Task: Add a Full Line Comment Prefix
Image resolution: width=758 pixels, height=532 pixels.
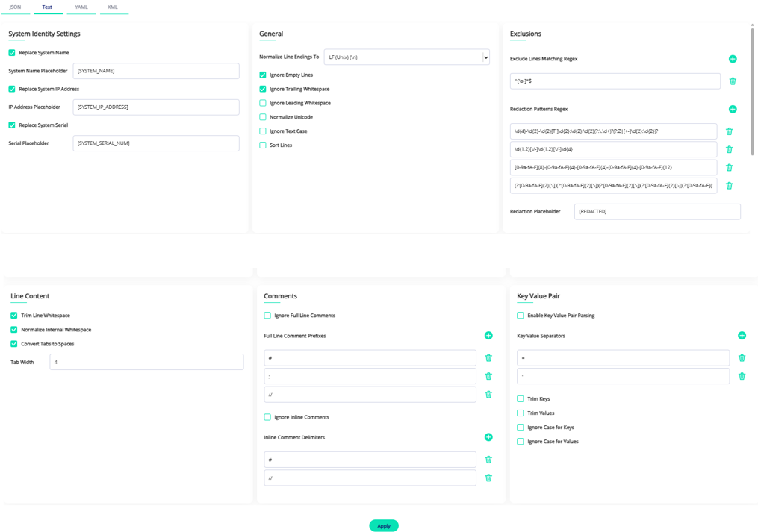Action: [488, 336]
